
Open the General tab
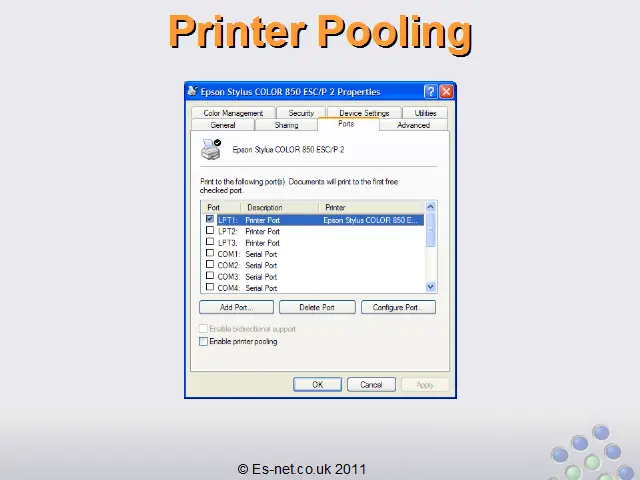click(223, 125)
